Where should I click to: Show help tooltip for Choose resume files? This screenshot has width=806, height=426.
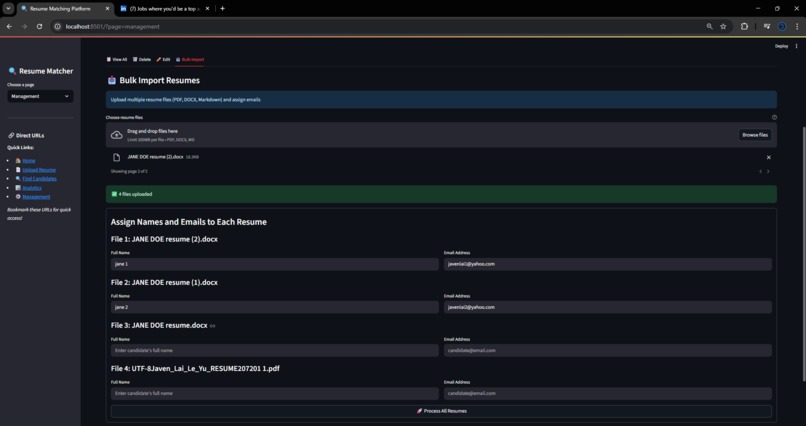[774, 117]
